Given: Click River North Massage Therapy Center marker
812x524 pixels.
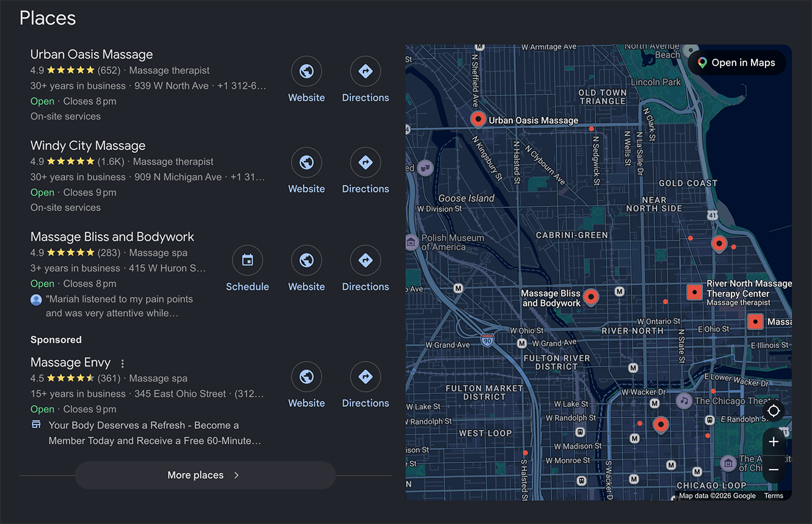Looking at the screenshot, I should 694,292.
